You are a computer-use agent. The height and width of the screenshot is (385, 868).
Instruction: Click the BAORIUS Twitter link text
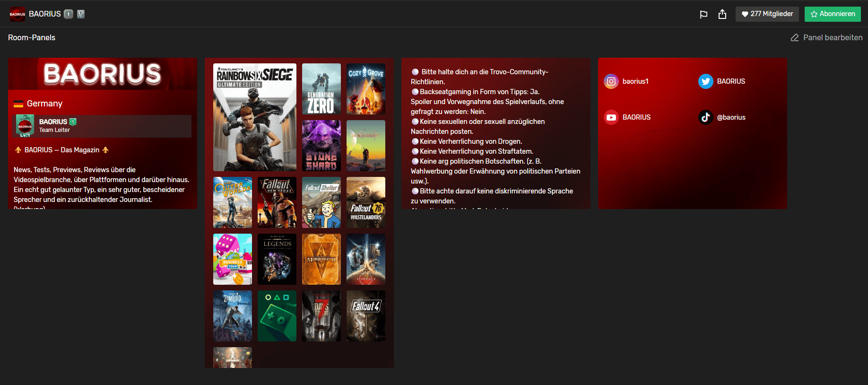pos(731,81)
